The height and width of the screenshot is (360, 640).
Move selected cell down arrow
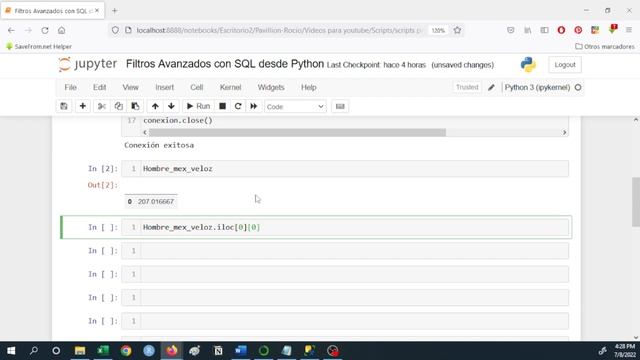(x=171, y=107)
